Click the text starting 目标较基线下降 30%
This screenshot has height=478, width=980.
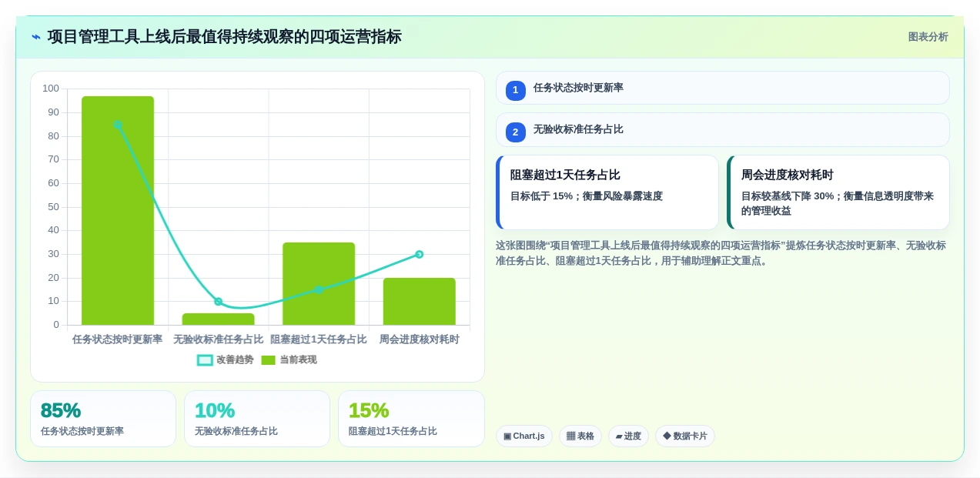[838, 203]
